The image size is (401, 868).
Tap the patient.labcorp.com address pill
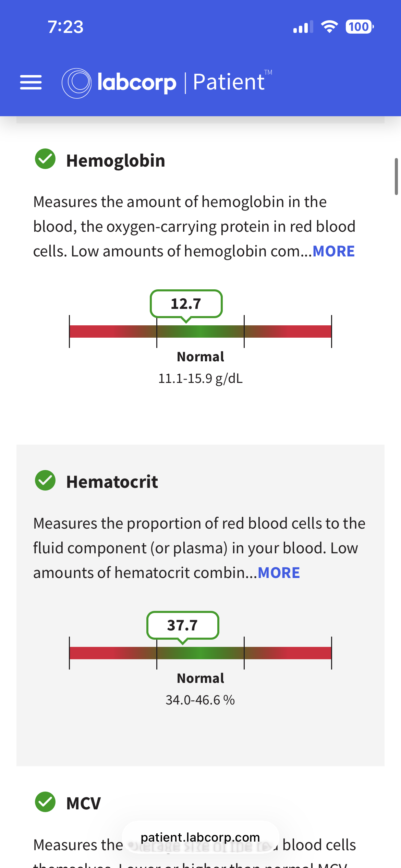pos(200,837)
